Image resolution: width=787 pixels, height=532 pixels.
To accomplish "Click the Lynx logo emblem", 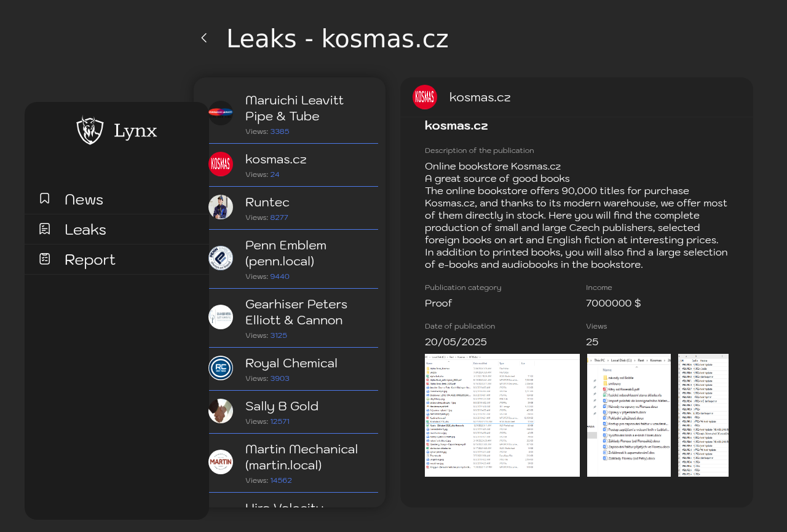I will tap(90, 130).
